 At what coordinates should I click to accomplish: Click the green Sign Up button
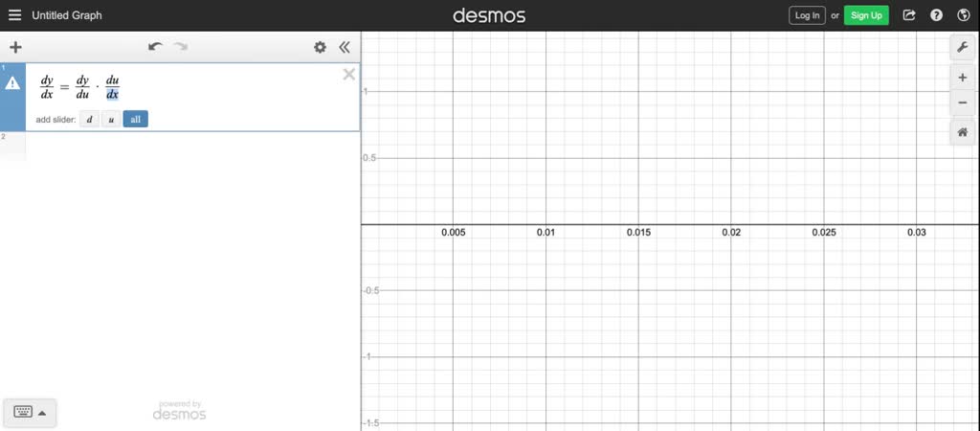866,15
